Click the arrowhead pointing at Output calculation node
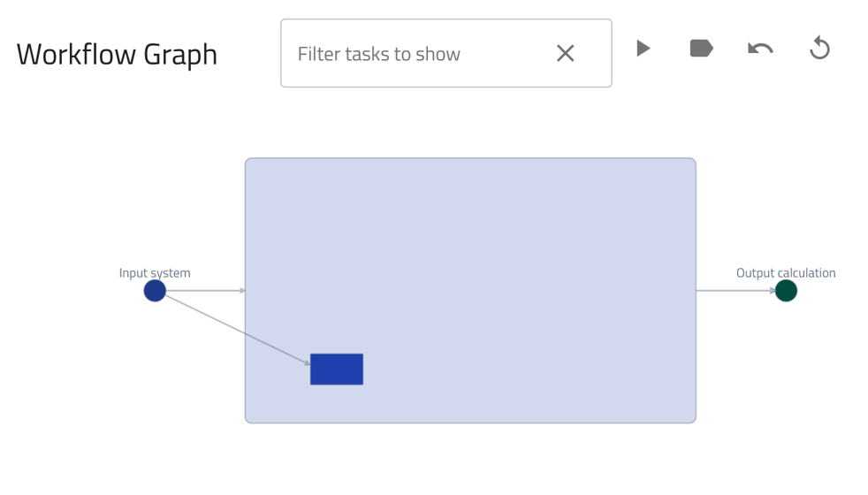Screen dimensions: 868x495 coord(772,290)
